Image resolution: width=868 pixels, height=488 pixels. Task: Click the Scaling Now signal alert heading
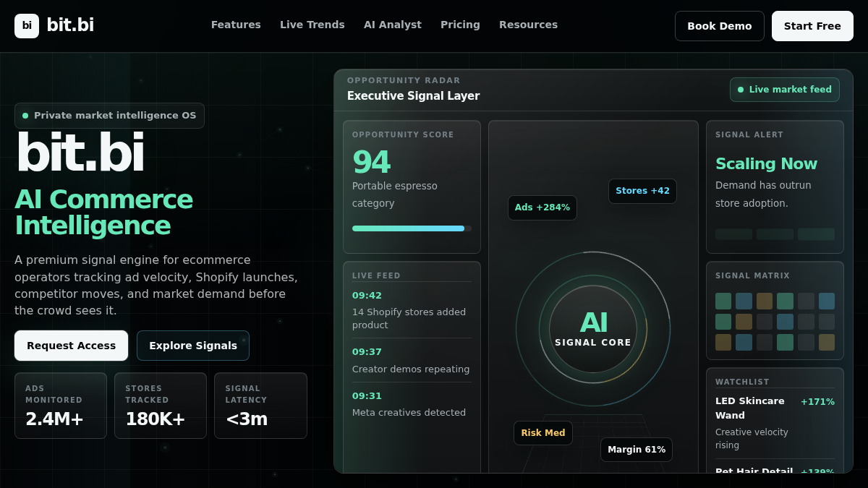(766, 164)
